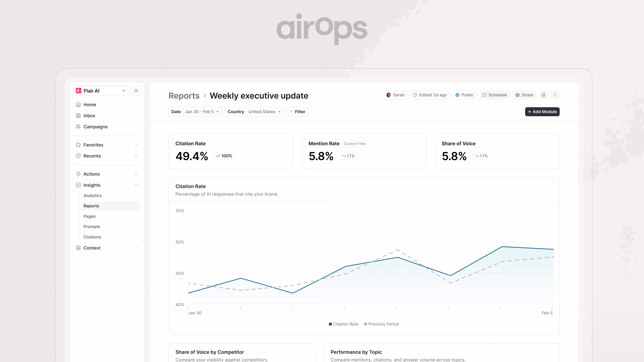Click the Custom Filter tag on Mention Rate
The image size is (644, 362).
(x=355, y=144)
